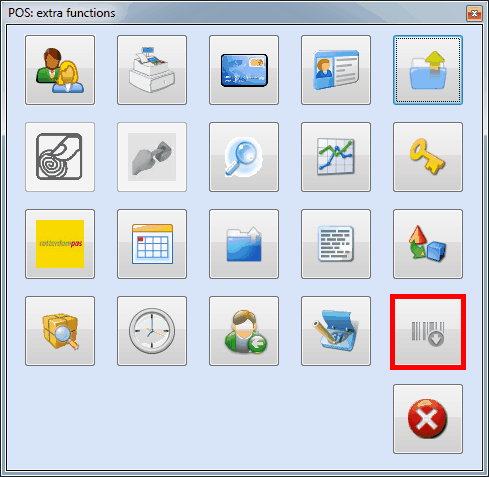Click the folder with yellow up arrow

pyautogui.click(x=428, y=70)
